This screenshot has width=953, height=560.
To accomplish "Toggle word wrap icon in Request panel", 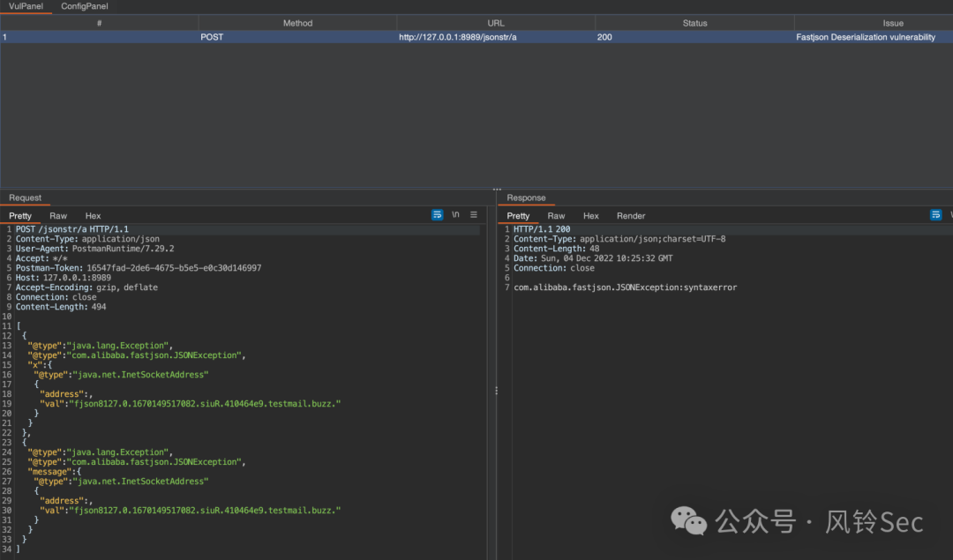I will (x=437, y=215).
